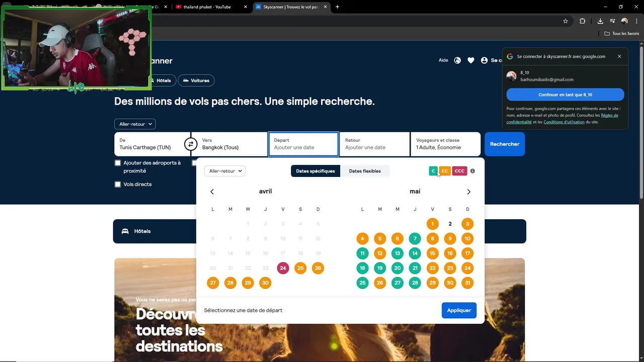This screenshot has width=644, height=362.
Task: Select April 27 in the calendar
Action: (x=213, y=283)
